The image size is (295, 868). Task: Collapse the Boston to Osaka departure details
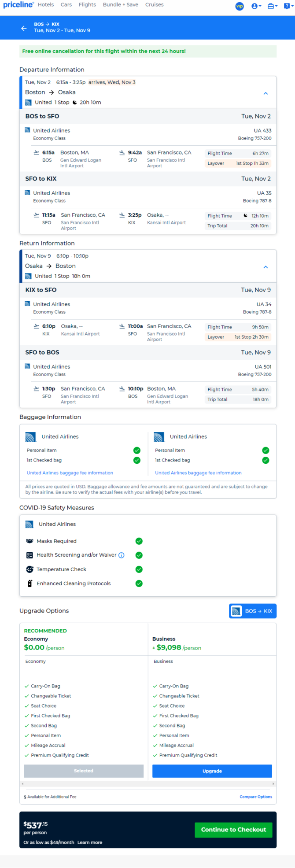pos(265,93)
